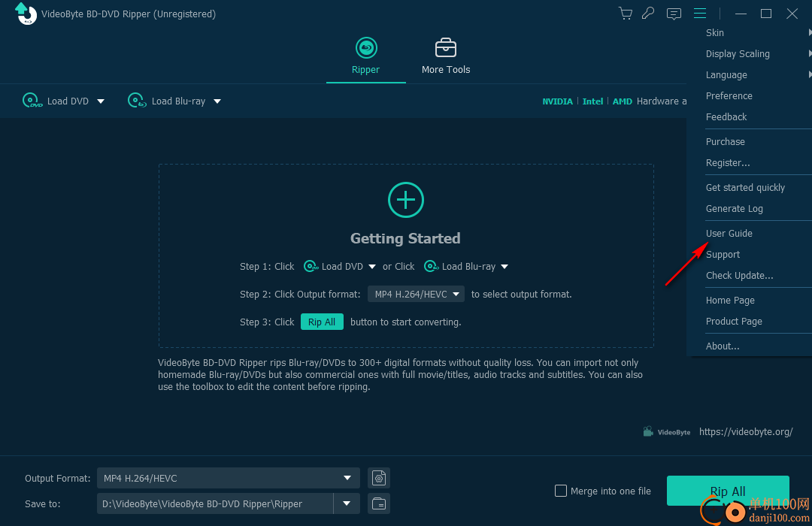Expand the Load DVD toolbar dropdown arrow
812x526 pixels.
click(101, 101)
